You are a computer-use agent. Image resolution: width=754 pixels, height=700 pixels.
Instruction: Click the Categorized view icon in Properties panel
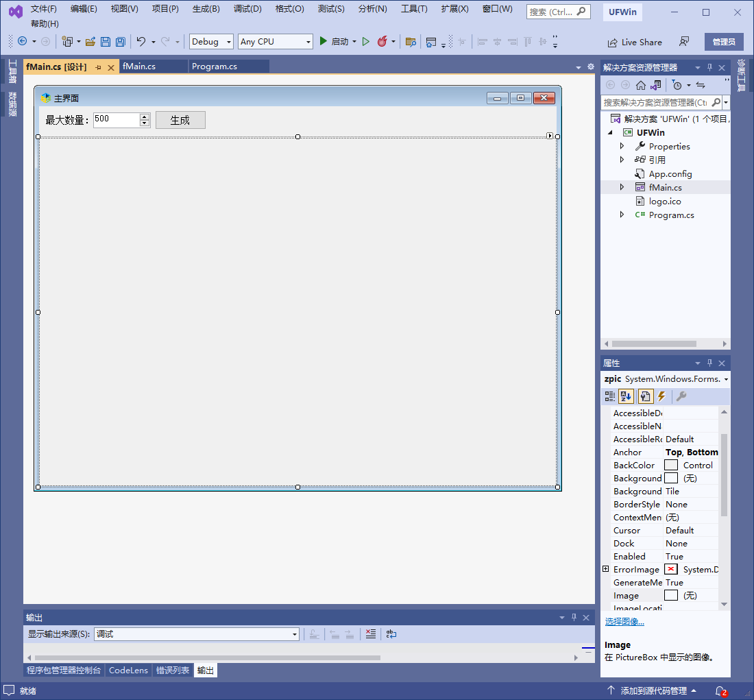pyautogui.click(x=610, y=396)
